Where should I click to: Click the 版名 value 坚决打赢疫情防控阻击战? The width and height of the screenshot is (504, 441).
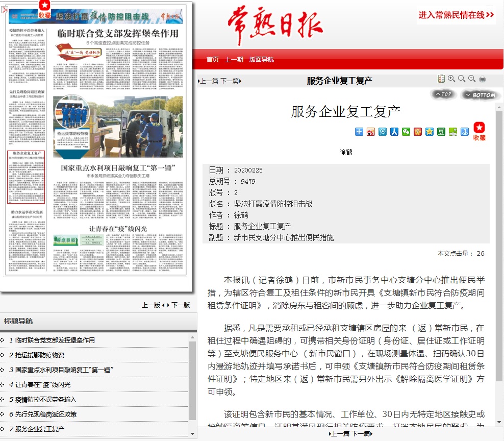[x=273, y=204]
